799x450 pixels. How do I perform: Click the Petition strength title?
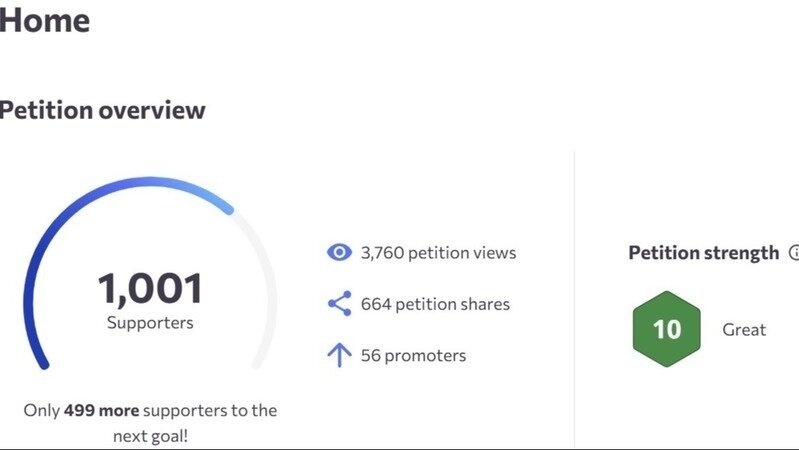click(703, 253)
